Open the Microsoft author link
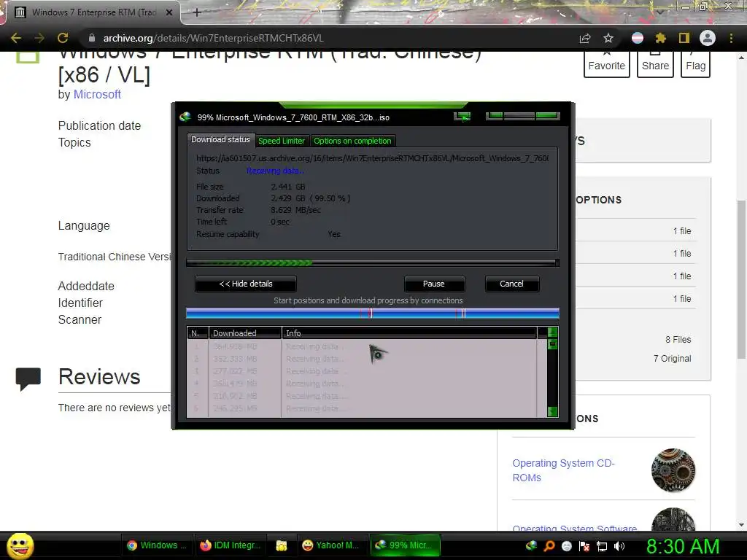747x560 pixels. pyautogui.click(x=97, y=94)
